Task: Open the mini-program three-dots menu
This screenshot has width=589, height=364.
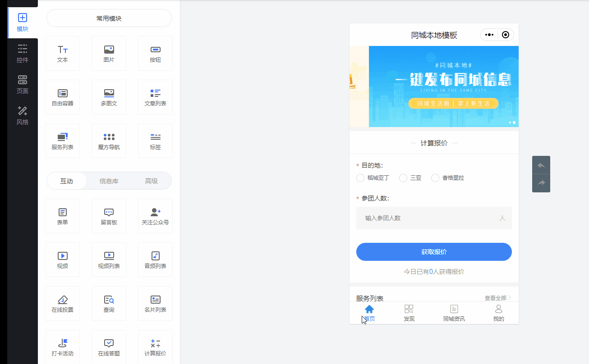Action: click(x=489, y=35)
